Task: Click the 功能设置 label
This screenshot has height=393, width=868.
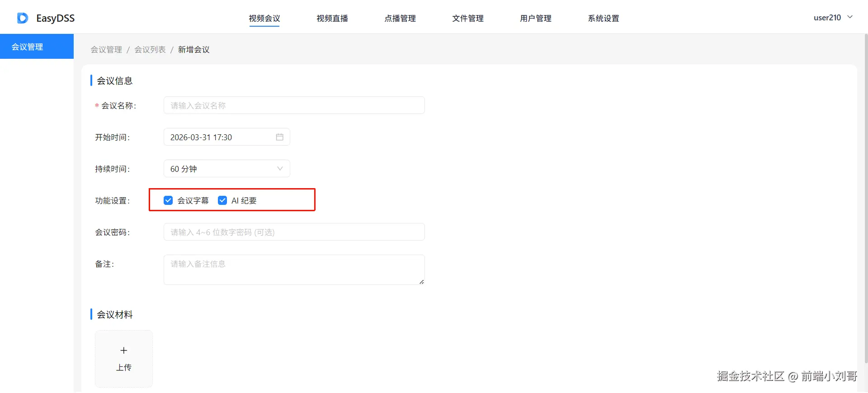Action: [x=113, y=201]
